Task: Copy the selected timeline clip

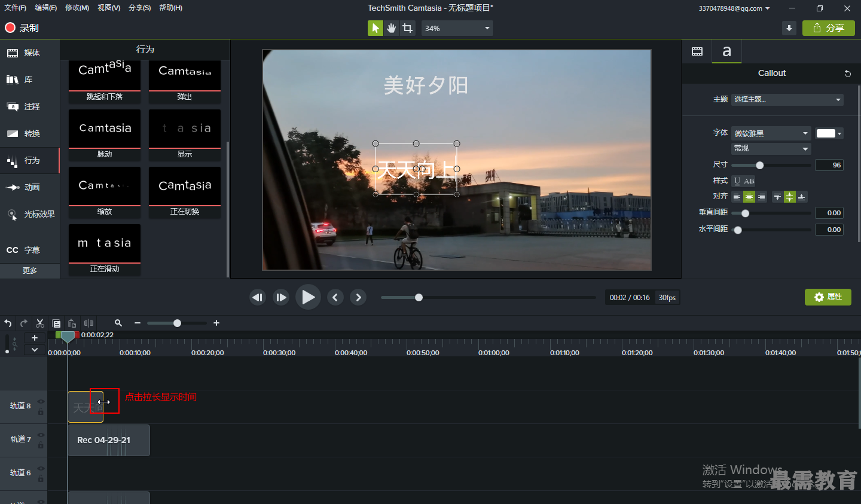Action: [56, 323]
